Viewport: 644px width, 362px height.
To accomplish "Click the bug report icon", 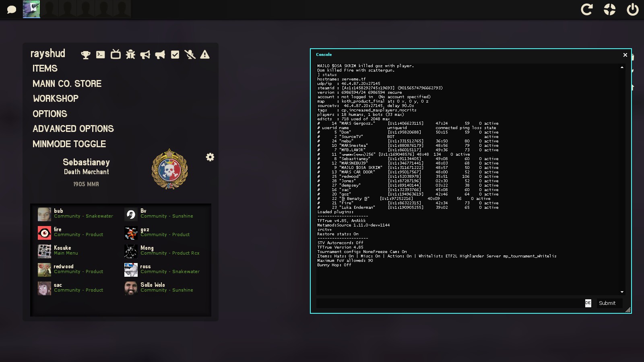I will click(x=130, y=55).
